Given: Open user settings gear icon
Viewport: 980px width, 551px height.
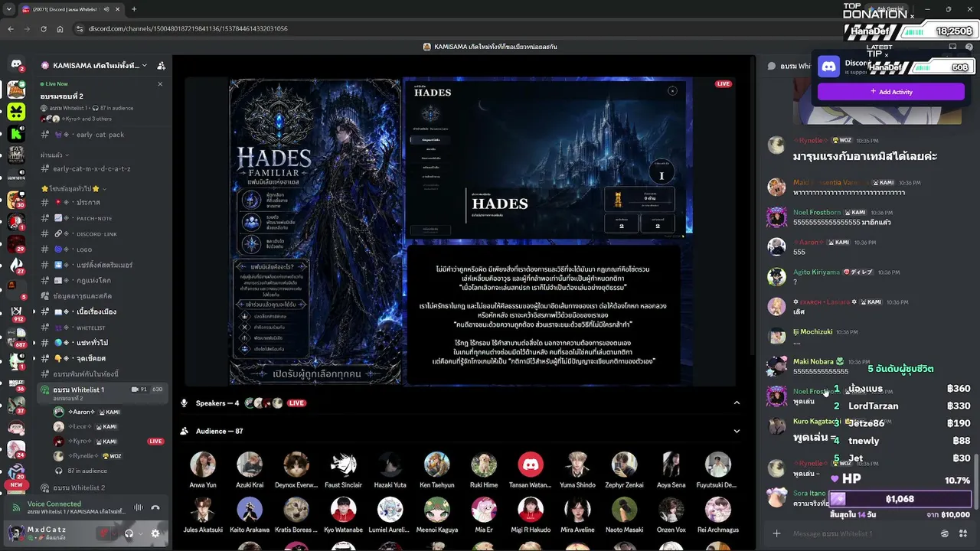Looking at the screenshot, I should tap(155, 533).
